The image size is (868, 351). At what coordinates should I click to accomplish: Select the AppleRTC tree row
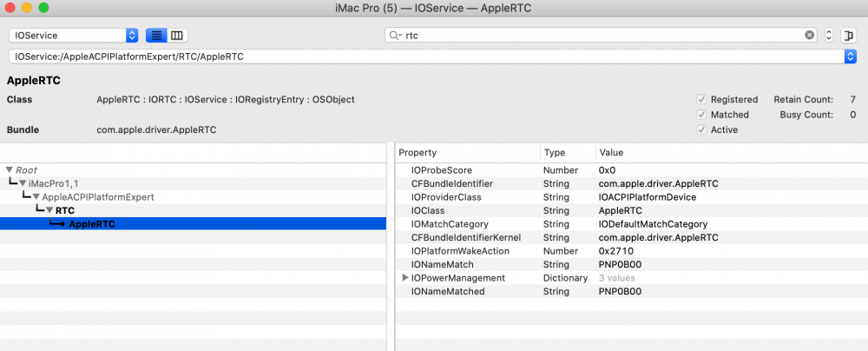[x=194, y=224]
